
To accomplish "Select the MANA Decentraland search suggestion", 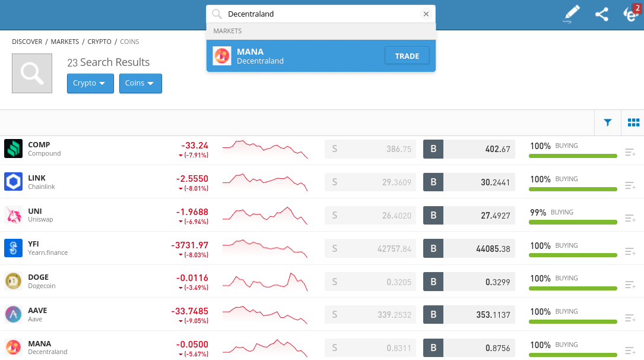I will 321,56.
